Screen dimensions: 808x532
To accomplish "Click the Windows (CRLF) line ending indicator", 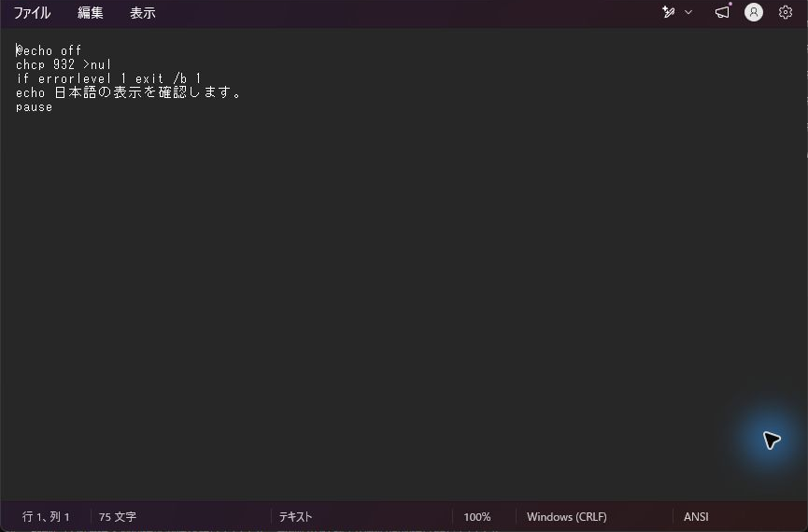I will click(566, 516).
